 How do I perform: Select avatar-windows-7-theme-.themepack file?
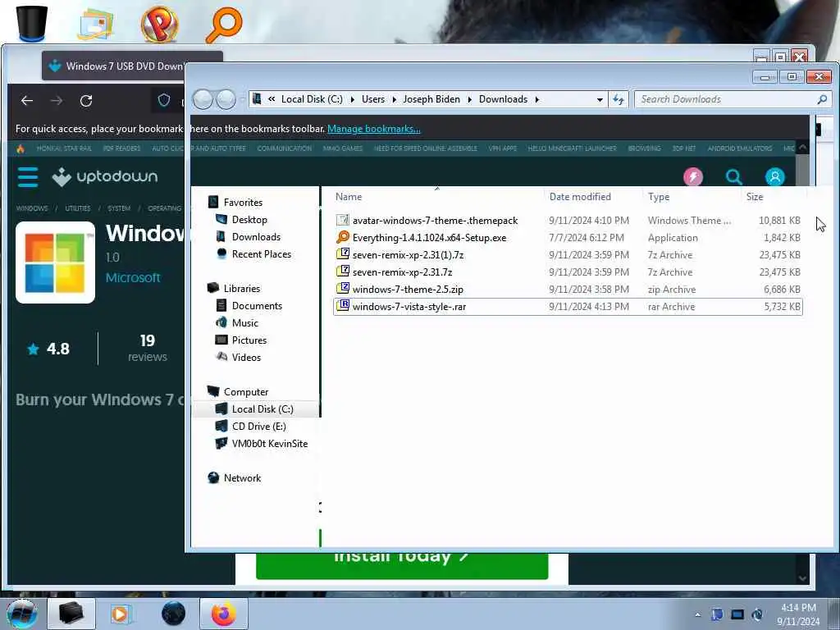568,220
